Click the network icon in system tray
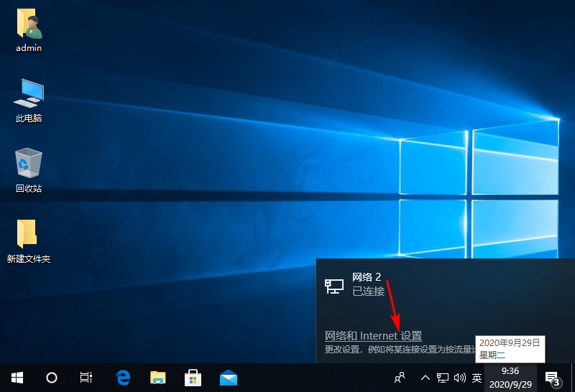The width and height of the screenshot is (575, 392). point(443,378)
